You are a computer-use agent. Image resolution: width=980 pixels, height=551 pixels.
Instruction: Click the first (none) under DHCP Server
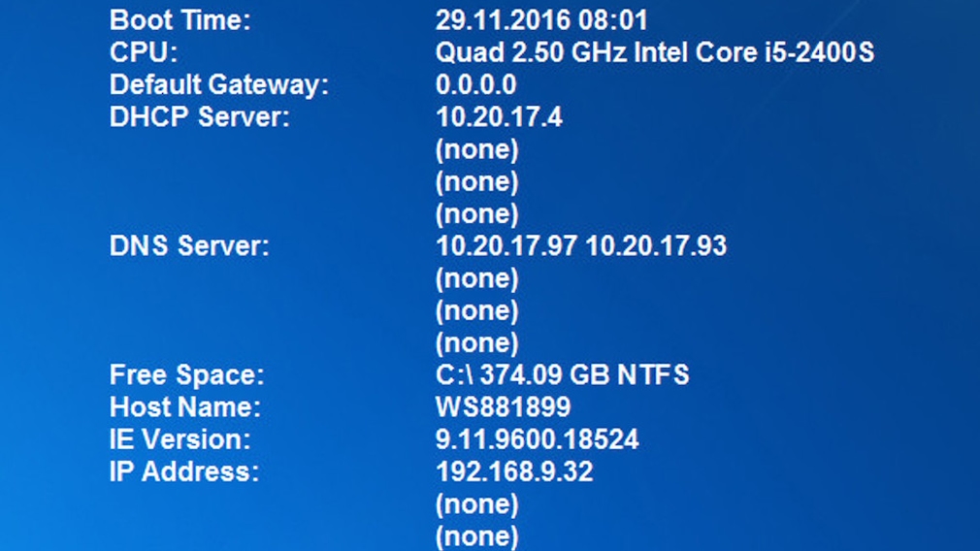[x=476, y=150]
